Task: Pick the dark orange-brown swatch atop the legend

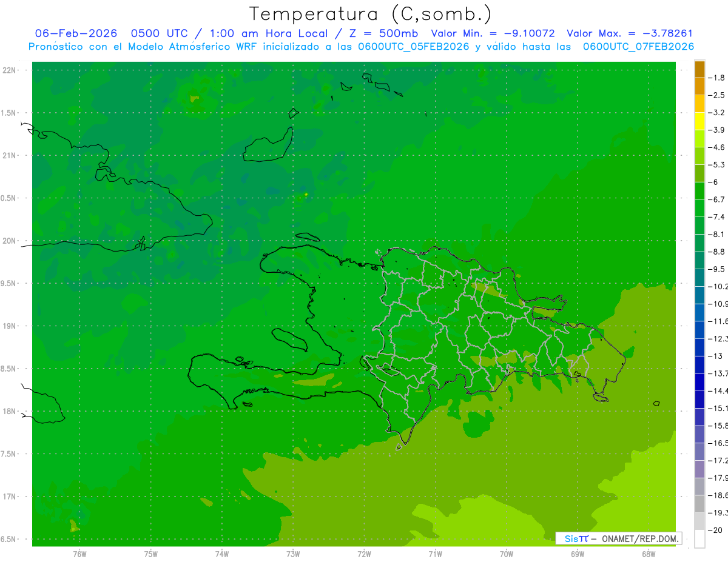Action: [699, 69]
